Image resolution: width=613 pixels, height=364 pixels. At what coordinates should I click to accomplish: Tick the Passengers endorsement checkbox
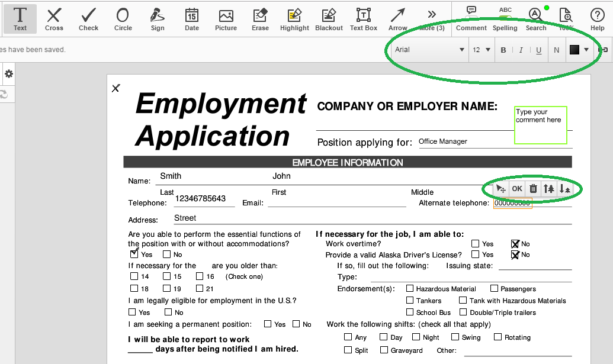pos(494,288)
